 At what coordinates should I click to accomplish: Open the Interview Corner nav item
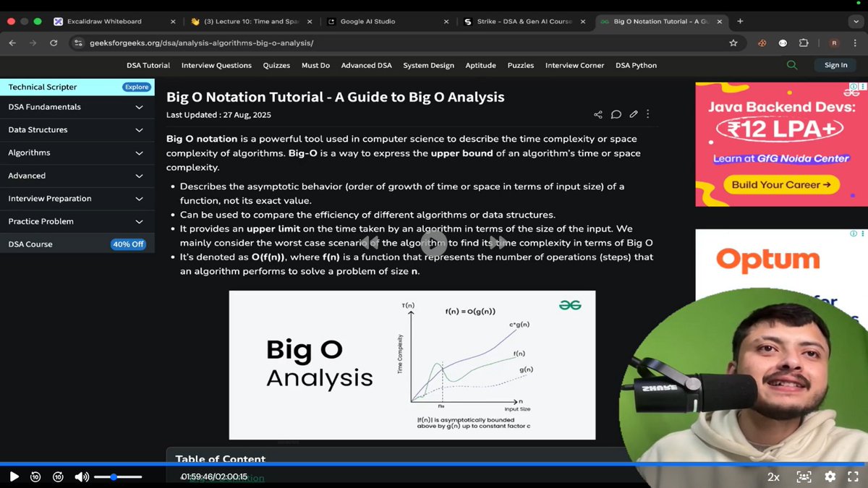click(x=574, y=65)
